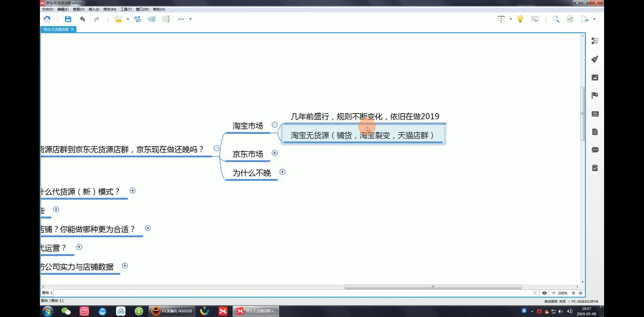This screenshot has width=644, height=317.
Task: Collapse the 淘宝市场 branch
Action: [275, 125]
